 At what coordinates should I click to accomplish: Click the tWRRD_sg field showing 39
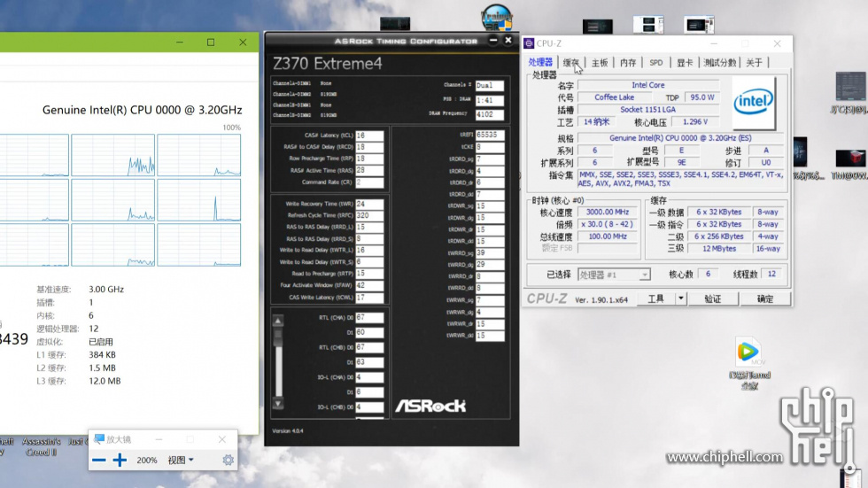[x=489, y=252]
